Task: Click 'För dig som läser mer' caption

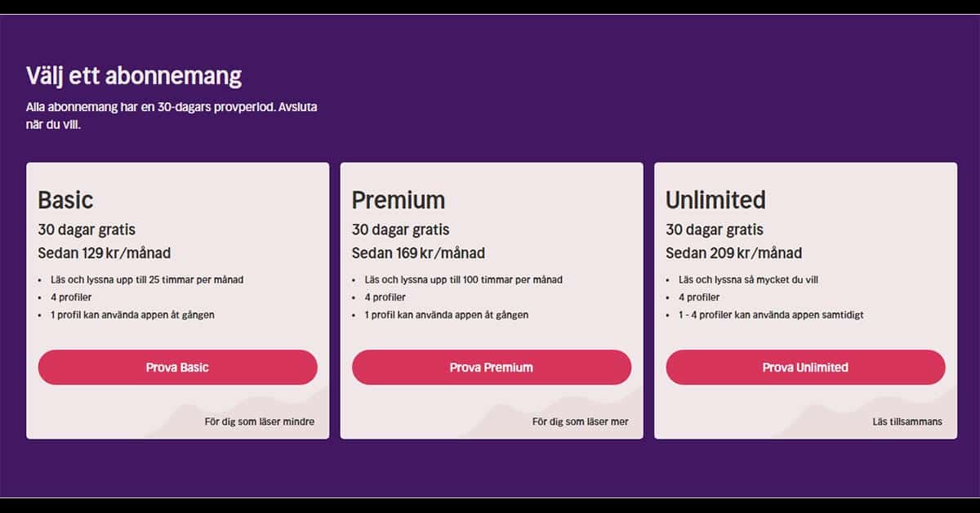Action: (581, 422)
